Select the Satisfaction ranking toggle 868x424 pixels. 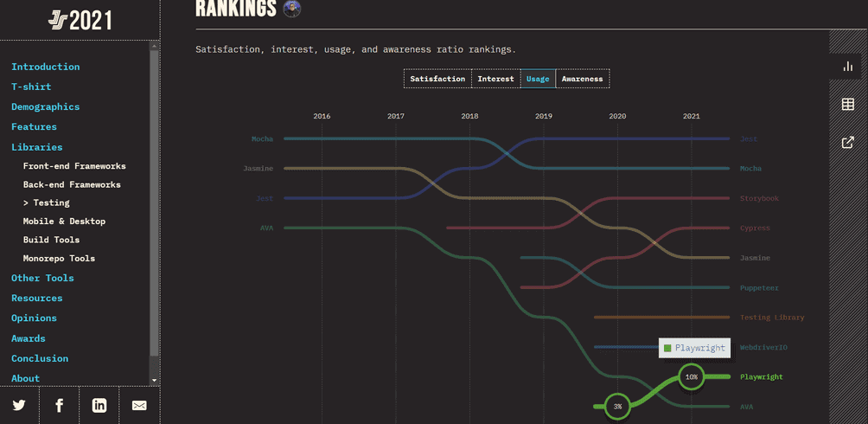click(437, 79)
